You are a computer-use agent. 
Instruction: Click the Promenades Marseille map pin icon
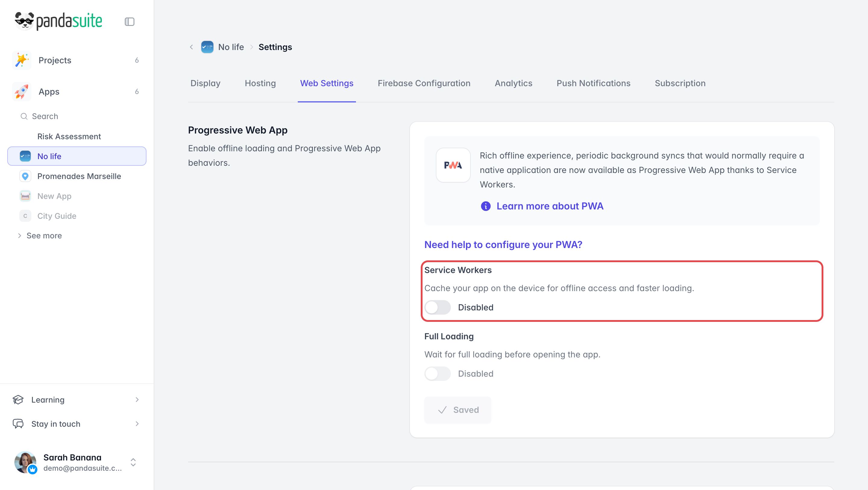coord(25,176)
